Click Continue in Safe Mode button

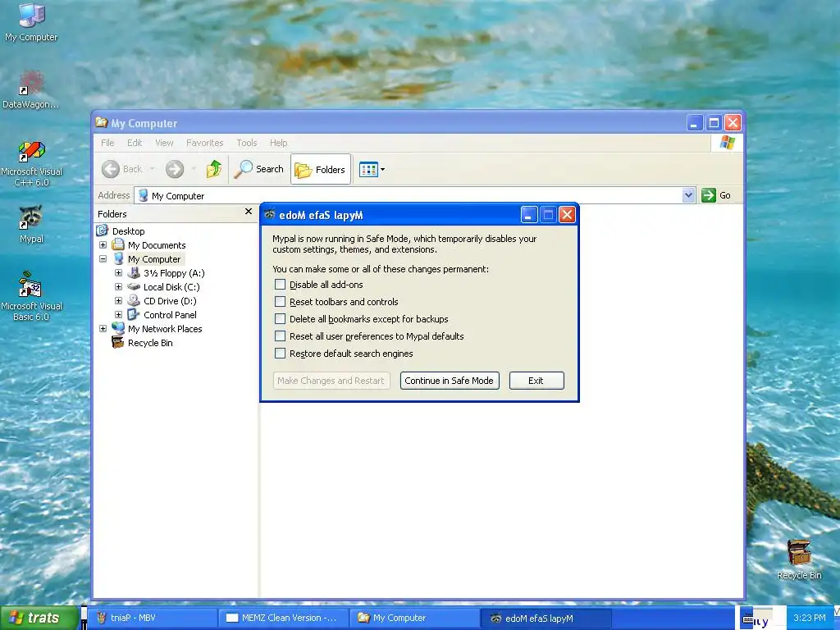click(x=450, y=381)
